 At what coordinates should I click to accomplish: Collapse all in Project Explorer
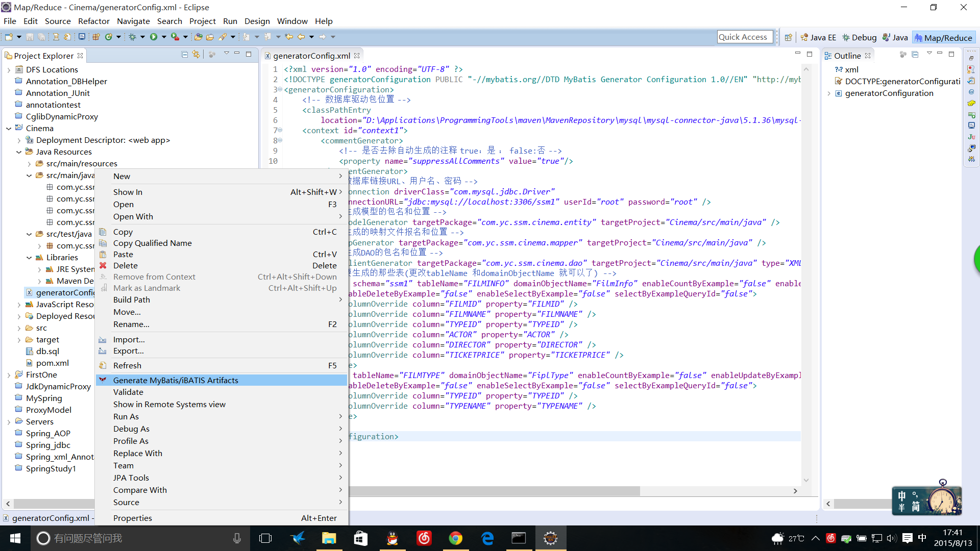coord(185,54)
